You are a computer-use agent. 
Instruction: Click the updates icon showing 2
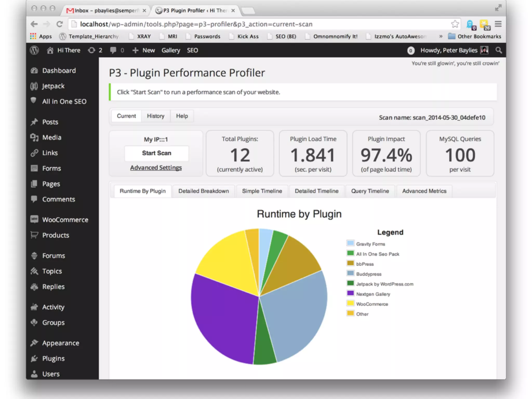pyautogui.click(x=95, y=50)
